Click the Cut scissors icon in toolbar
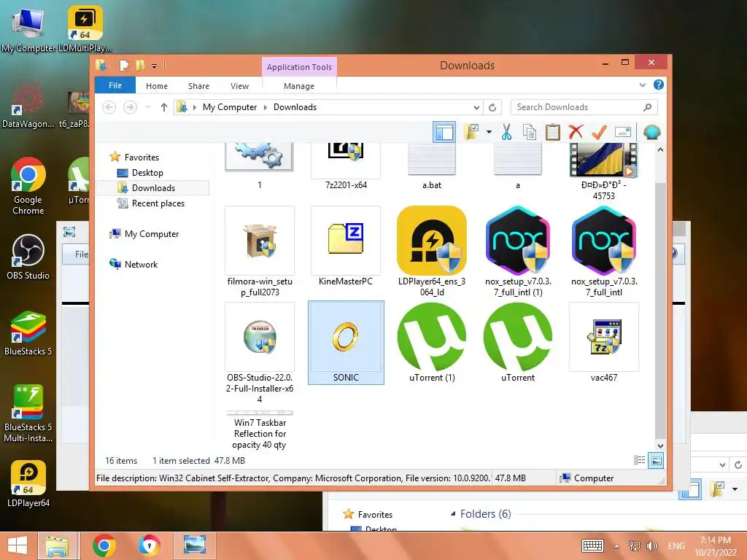 [506, 132]
